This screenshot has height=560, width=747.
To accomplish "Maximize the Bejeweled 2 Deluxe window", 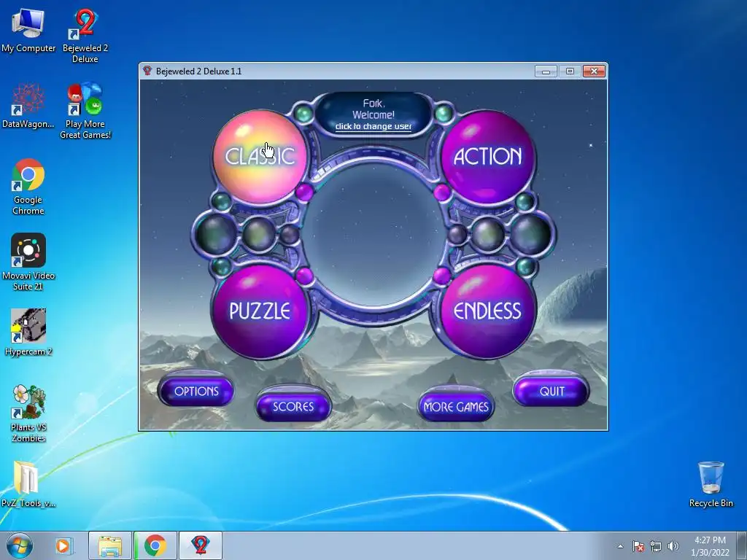I will pyautogui.click(x=570, y=71).
